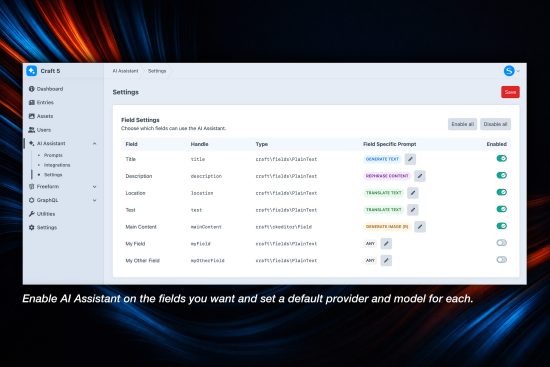Expand the Freeform sidebar section

click(x=94, y=187)
